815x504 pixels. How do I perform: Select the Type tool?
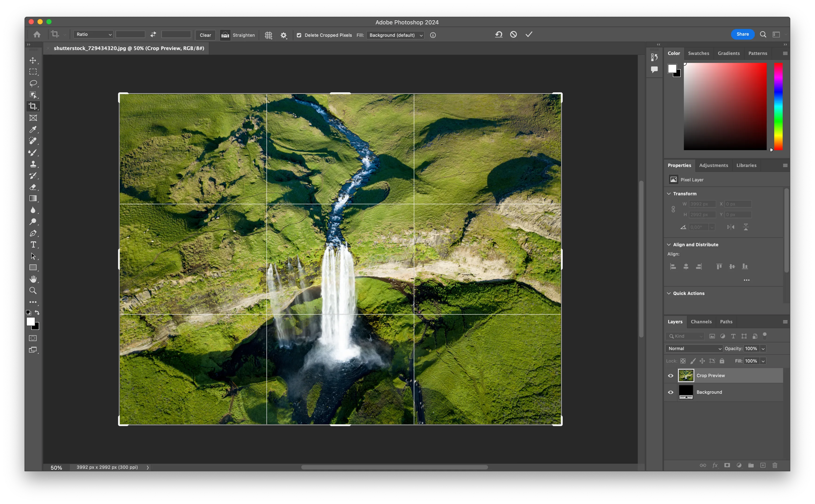click(33, 244)
